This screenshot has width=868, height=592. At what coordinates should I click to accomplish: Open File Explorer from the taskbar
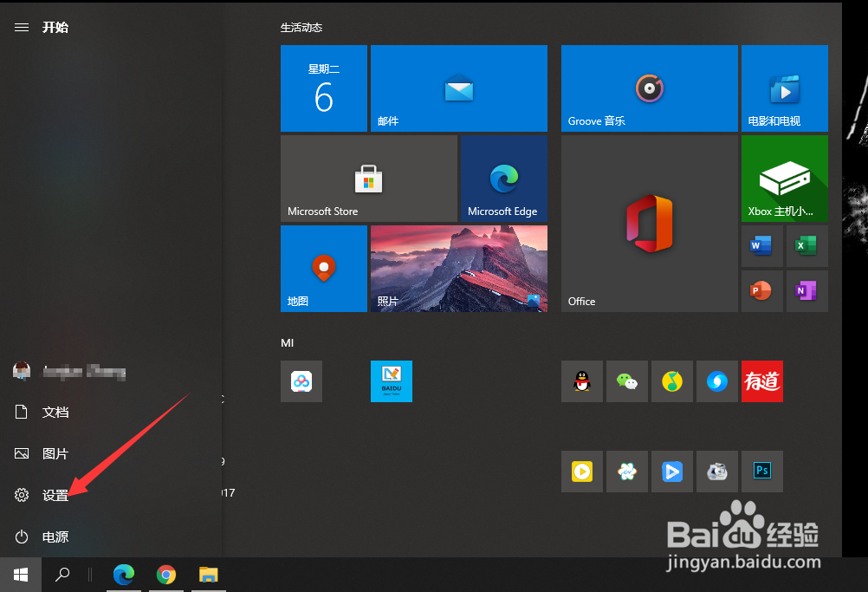[209, 575]
